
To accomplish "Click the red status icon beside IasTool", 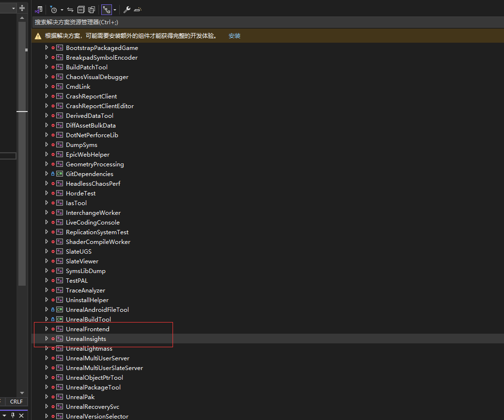I will (x=53, y=203).
